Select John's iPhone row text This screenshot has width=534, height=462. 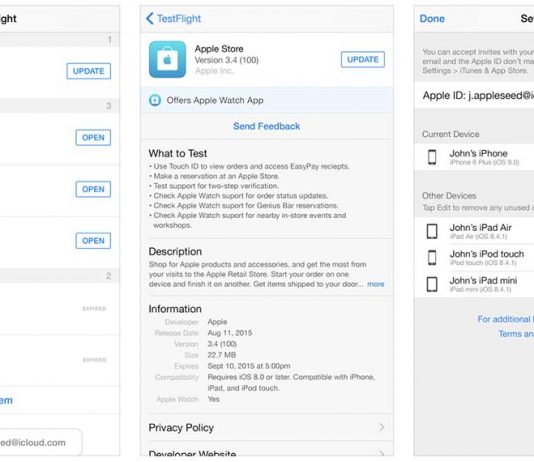coord(478,153)
